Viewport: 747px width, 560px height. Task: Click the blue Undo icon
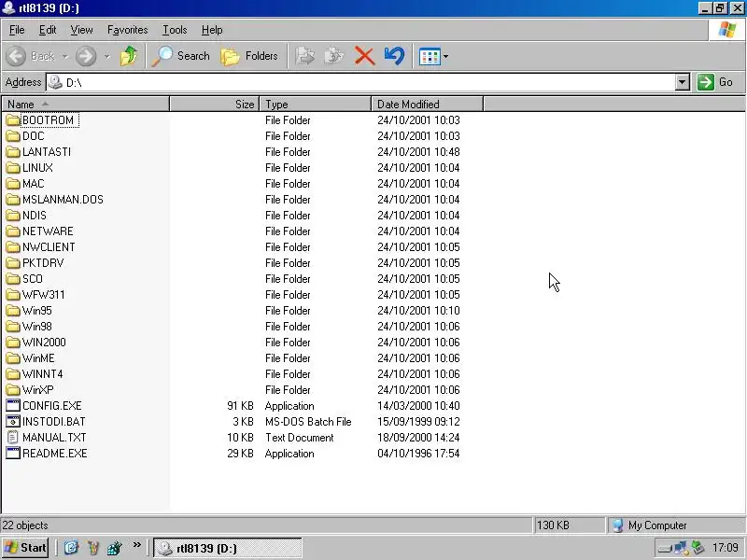394,56
